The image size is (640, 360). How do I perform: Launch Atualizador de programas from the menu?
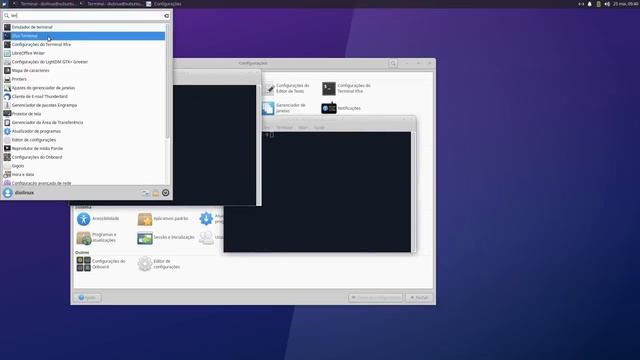point(84,131)
